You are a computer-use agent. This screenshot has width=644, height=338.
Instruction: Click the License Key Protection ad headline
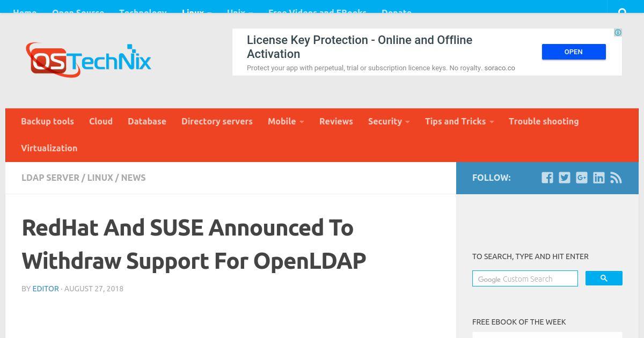[360, 47]
